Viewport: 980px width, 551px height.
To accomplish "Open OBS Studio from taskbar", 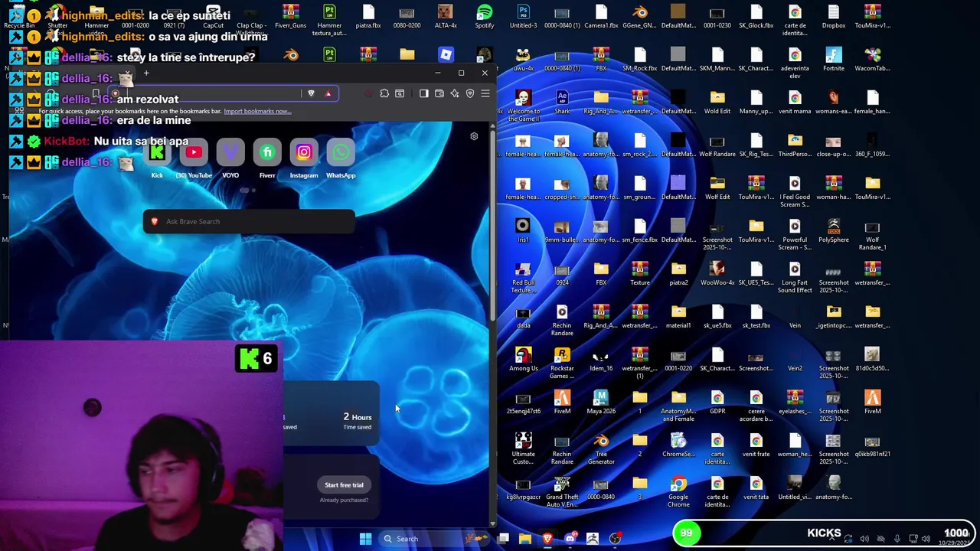I will (615, 539).
